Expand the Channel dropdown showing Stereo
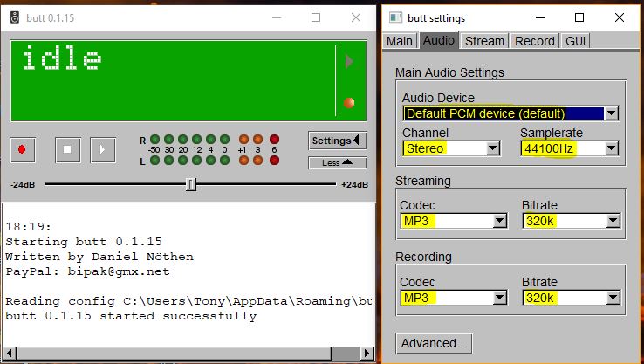The height and width of the screenshot is (364, 644). 451,148
